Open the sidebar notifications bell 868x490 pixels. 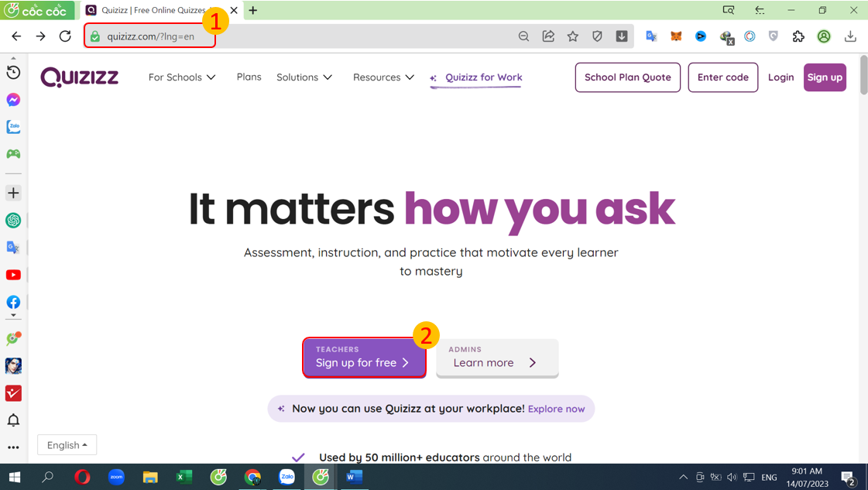pos(13,420)
